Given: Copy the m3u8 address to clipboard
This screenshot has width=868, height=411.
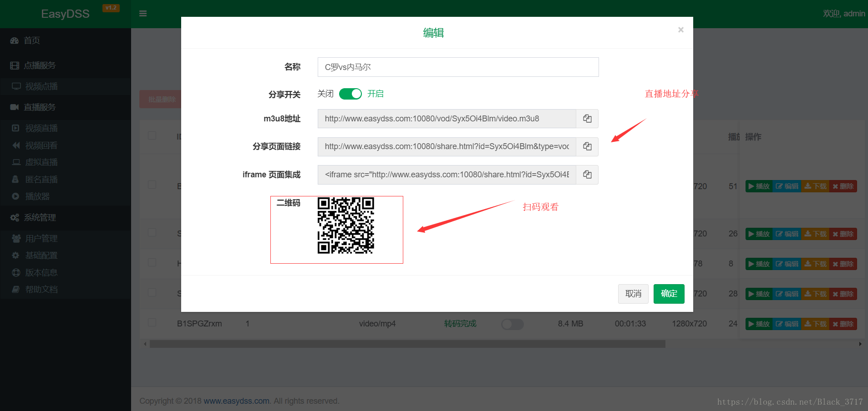Looking at the screenshot, I should click(x=587, y=119).
